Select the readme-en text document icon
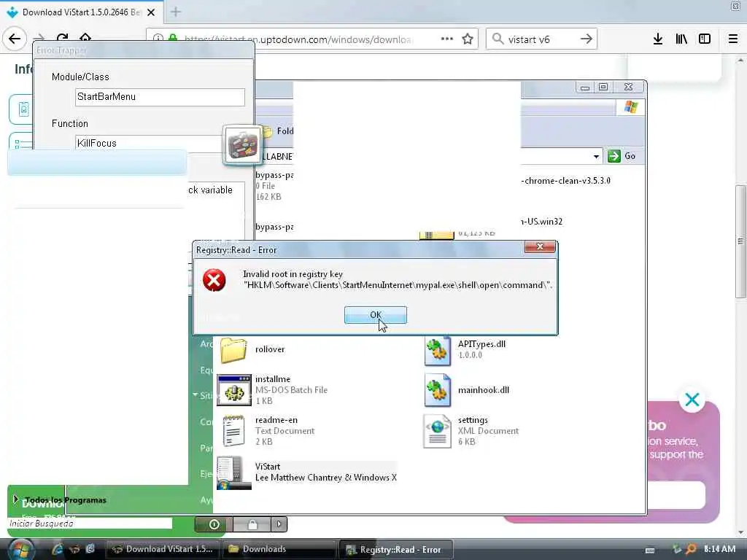This screenshot has height=560, width=747. [x=234, y=431]
